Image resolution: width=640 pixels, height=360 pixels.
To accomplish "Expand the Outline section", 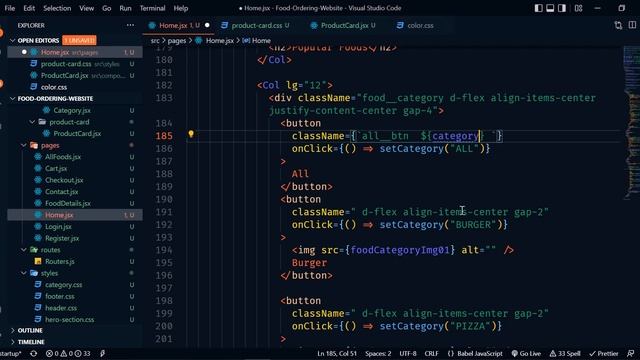I will pos(30,330).
